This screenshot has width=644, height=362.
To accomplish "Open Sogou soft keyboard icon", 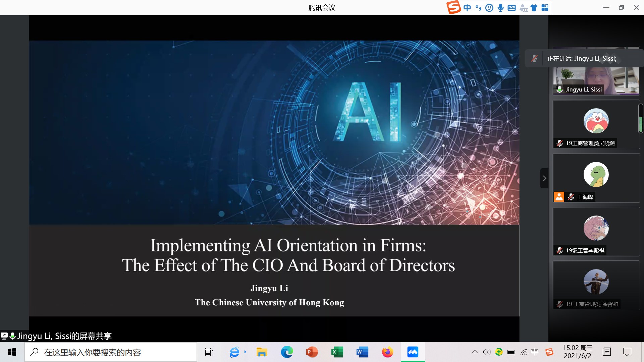I will 512,8.
